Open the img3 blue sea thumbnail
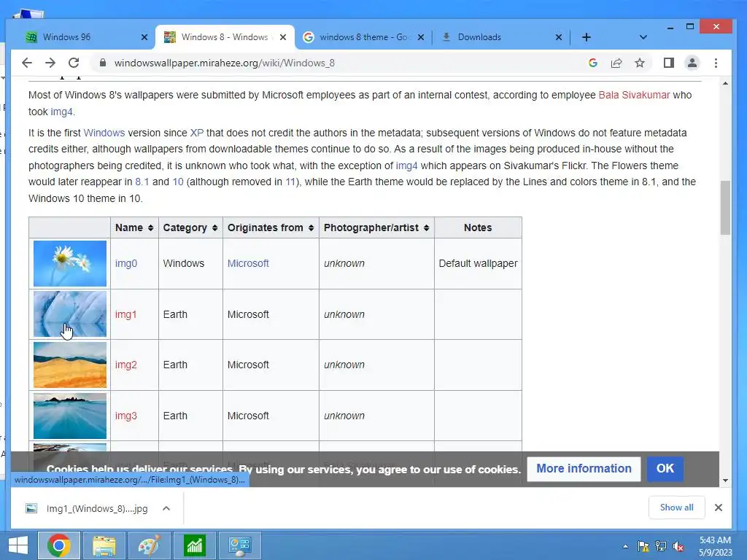 tap(70, 416)
